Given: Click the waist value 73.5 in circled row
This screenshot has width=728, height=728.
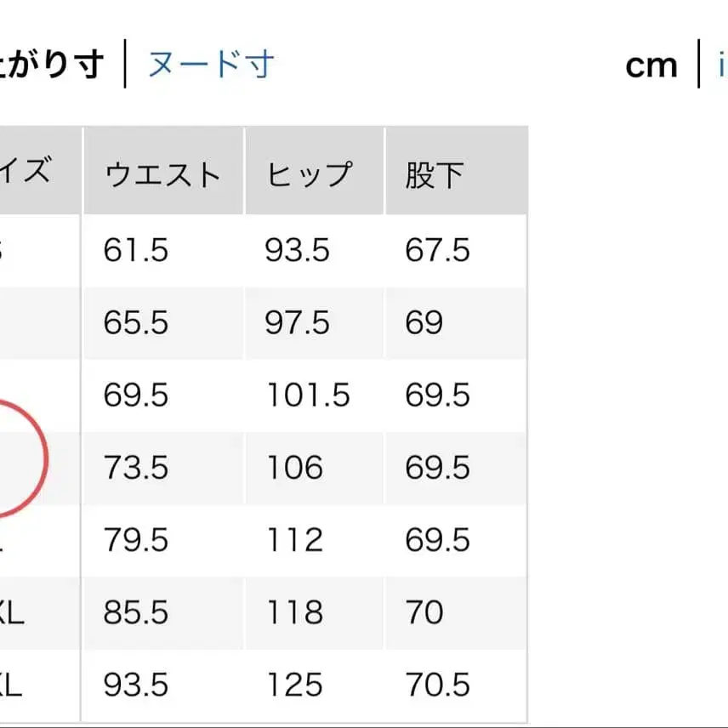Looking at the screenshot, I should point(134,468).
